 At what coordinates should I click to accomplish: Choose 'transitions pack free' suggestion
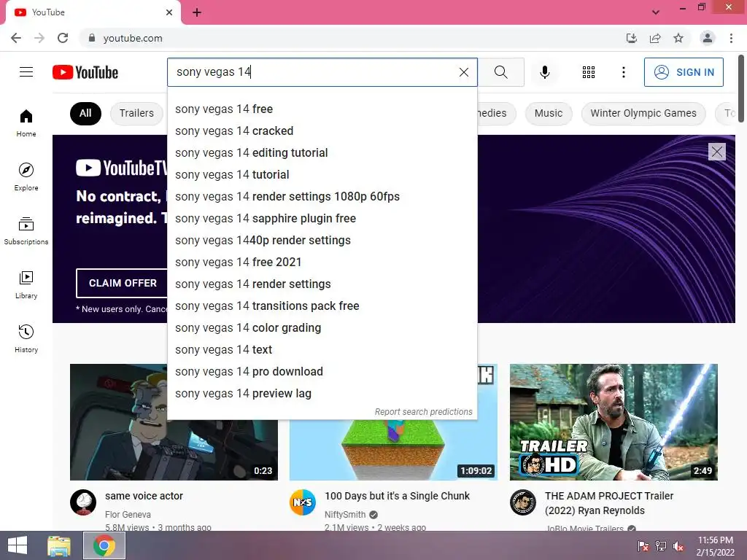click(x=322, y=306)
